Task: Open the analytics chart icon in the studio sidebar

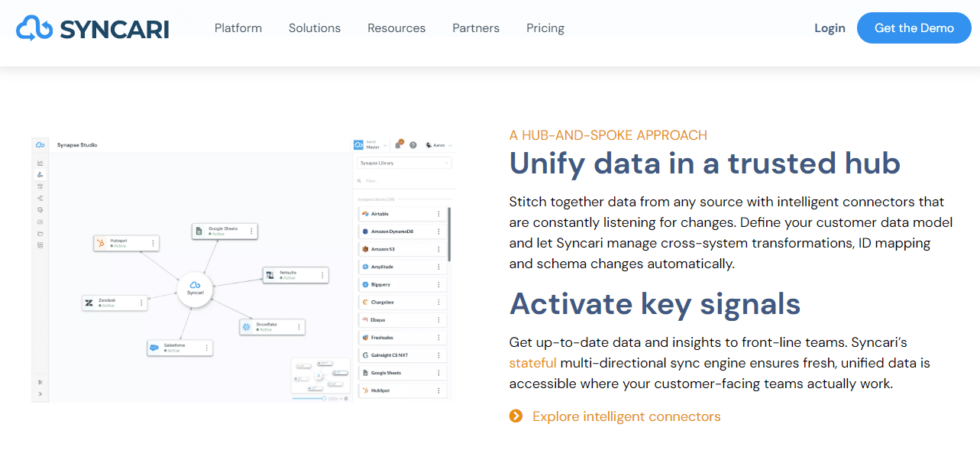Action: 40,163
